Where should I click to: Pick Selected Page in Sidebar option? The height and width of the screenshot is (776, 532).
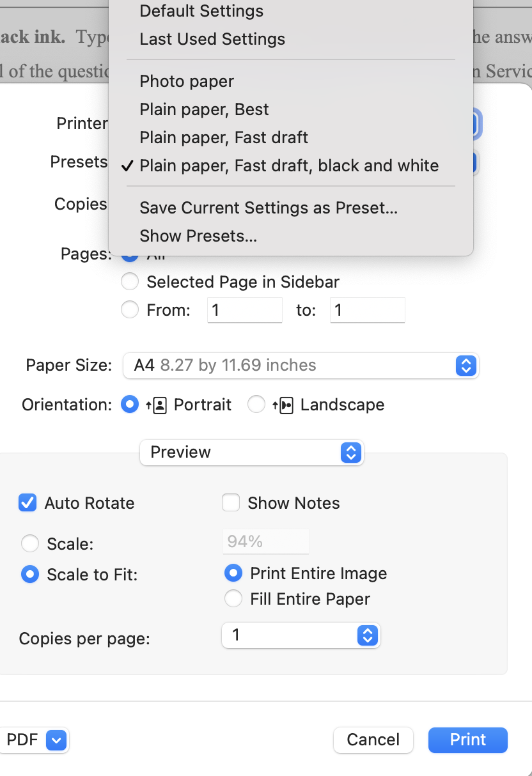tap(130, 282)
